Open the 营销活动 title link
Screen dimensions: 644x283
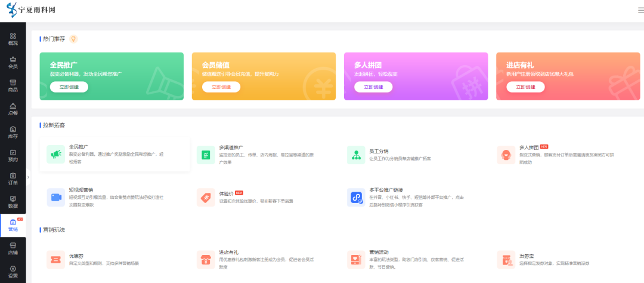[x=379, y=252]
